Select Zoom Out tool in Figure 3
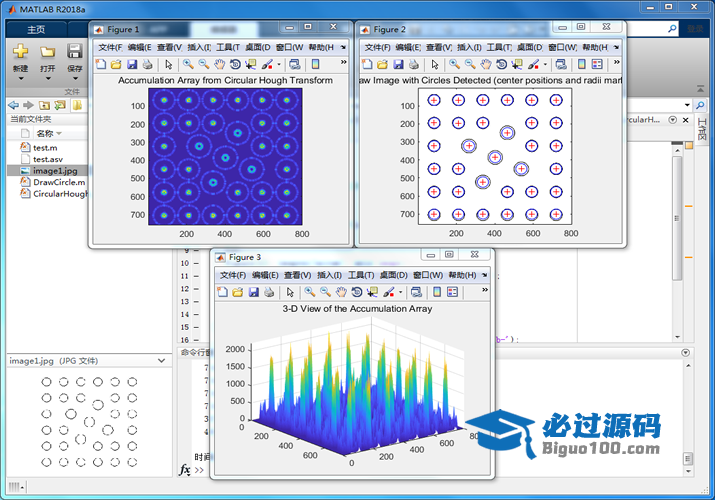The image size is (715, 500). [x=325, y=292]
